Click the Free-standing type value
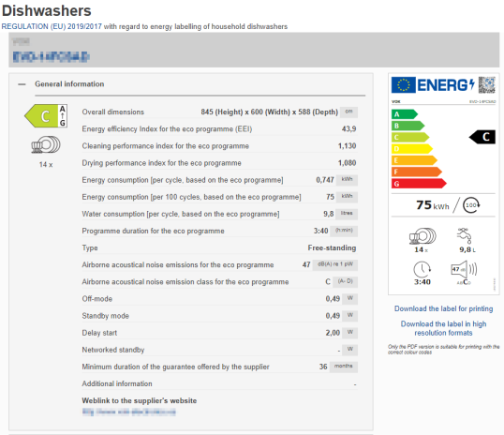 pos(332,247)
